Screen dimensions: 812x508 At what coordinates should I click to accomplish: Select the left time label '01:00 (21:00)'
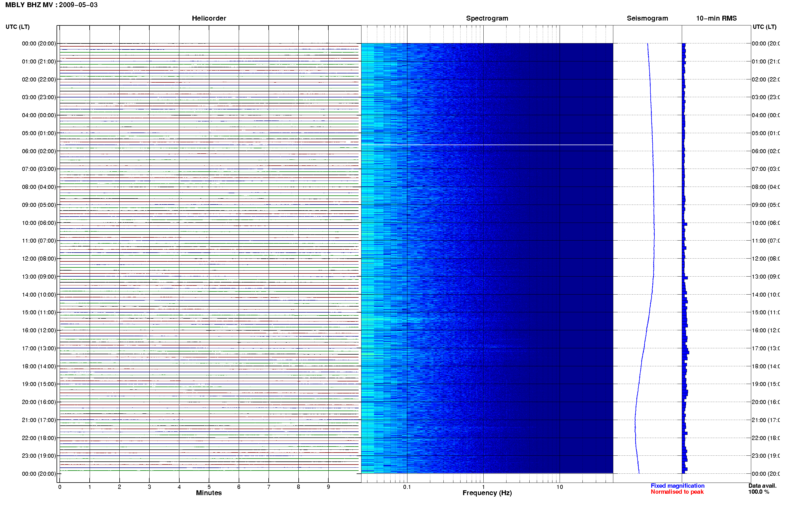click(x=39, y=61)
